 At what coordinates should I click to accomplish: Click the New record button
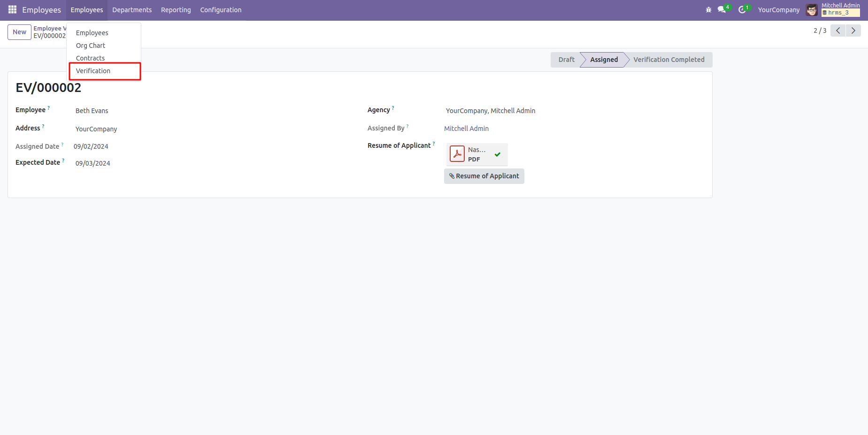(19, 32)
